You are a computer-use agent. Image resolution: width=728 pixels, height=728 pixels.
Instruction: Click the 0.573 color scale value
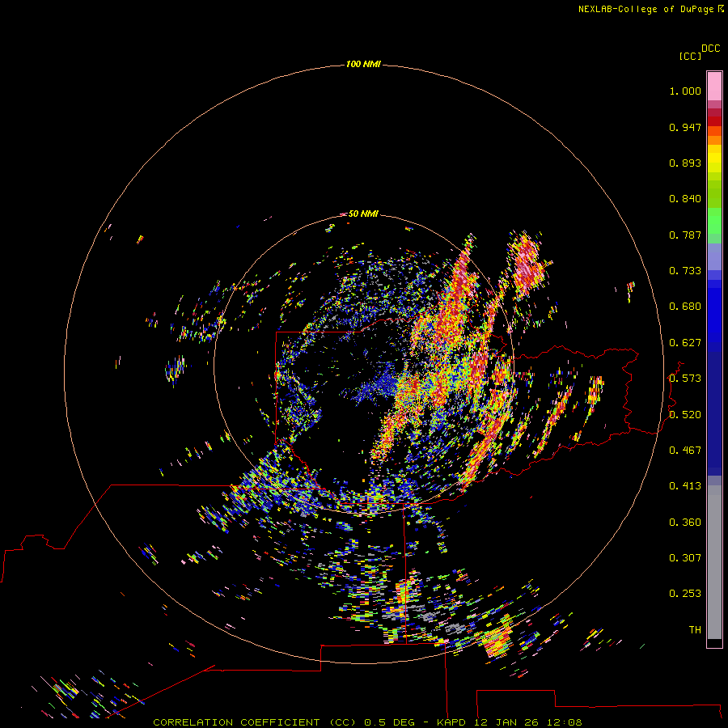pyautogui.click(x=685, y=379)
